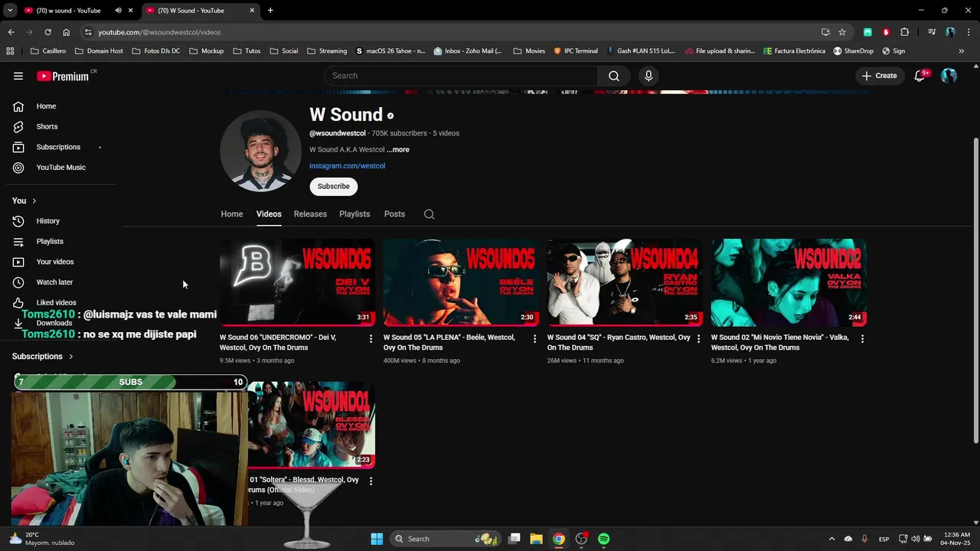The height and width of the screenshot is (551, 980).
Task: Expand the You section chevron
Action: point(34,201)
